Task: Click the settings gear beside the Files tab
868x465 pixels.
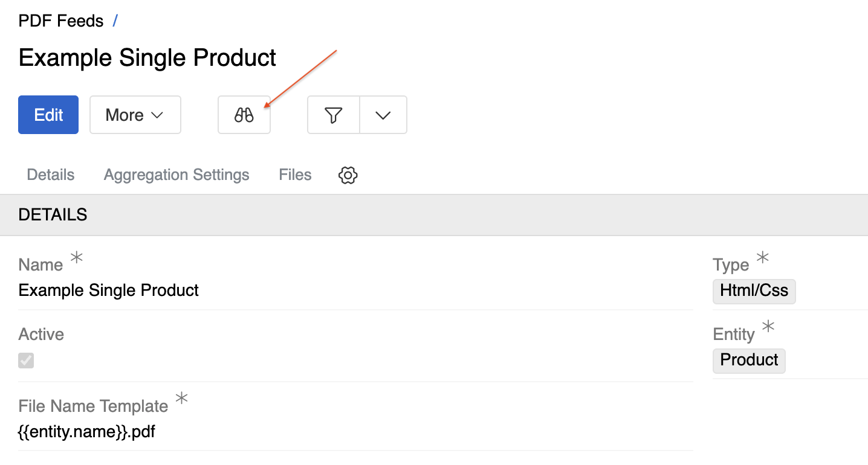Action: pyautogui.click(x=348, y=175)
